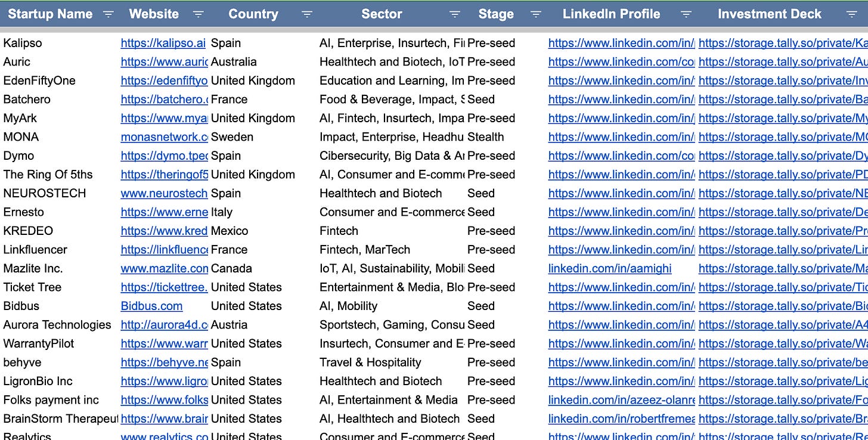
Task: Open the aurora4d website link
Action: click(164, 325)
